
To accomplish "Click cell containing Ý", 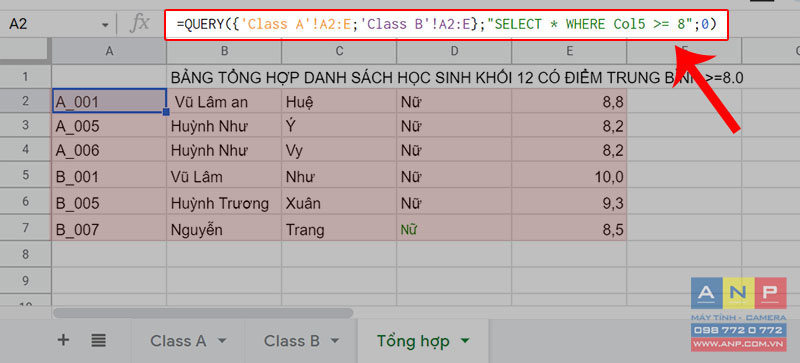I will (339, 126).
